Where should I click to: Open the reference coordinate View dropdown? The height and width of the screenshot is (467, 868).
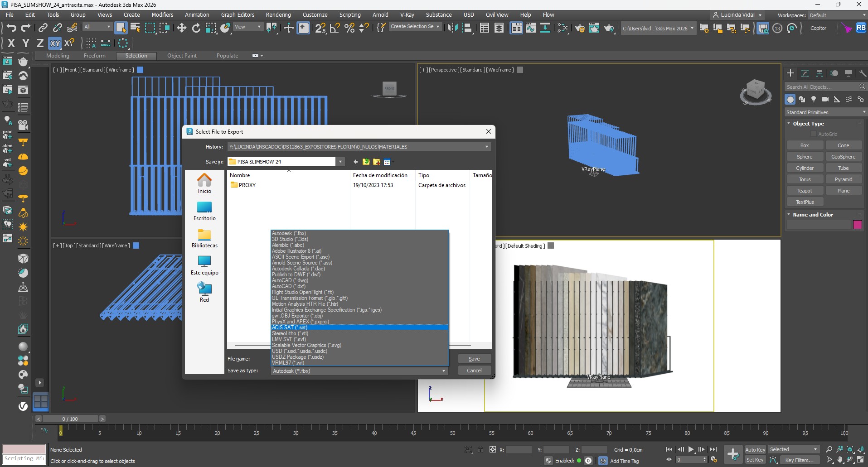pos(248,27)
